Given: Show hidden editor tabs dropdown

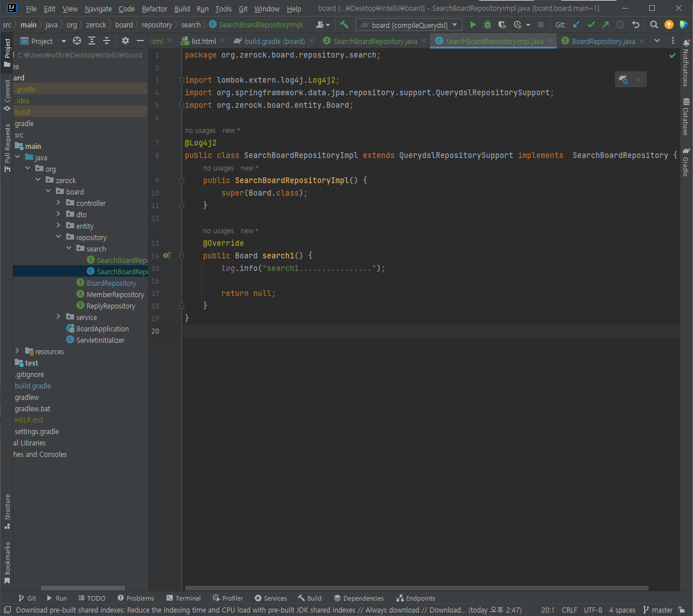Looking at the screenshot, I should tap(657, 40).
